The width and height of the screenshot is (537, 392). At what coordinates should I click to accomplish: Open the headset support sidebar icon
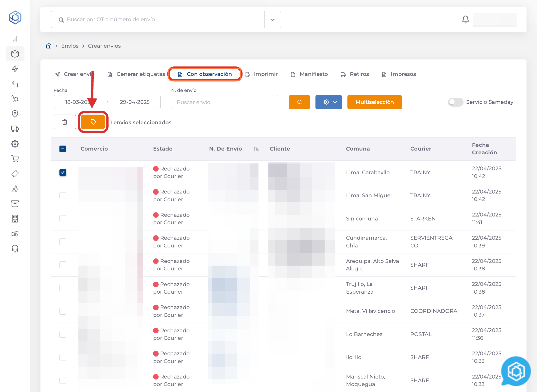click(x=15, y=249)
